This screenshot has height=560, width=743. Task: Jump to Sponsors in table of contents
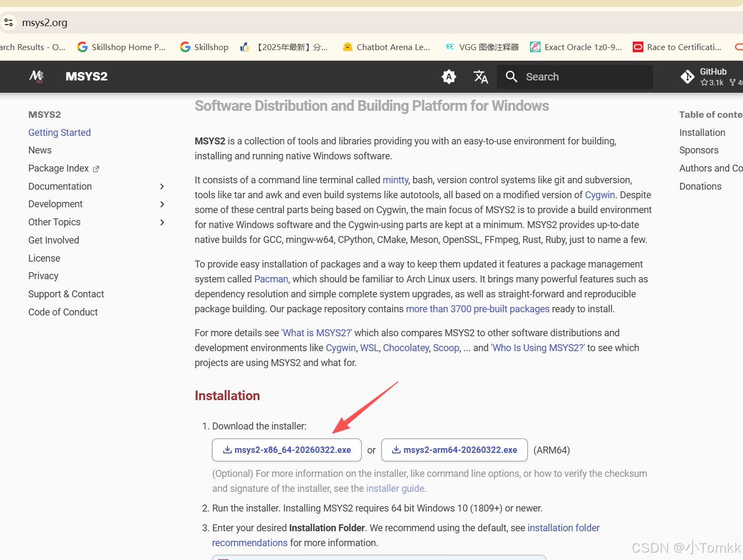click(x=699, y=150)
